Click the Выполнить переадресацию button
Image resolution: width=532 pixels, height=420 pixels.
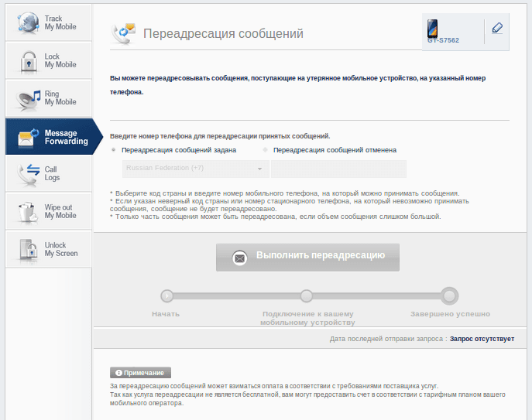307,258
